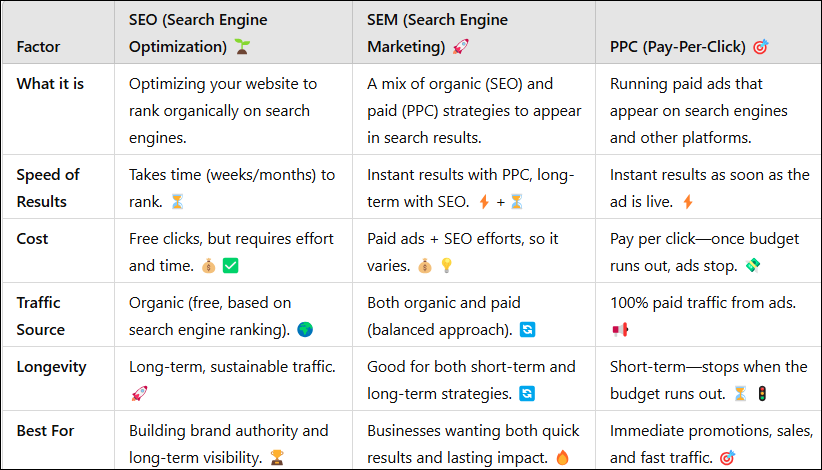
Task: Click the lightning bolt in PPC speed cell
Action: pos(688,202)
